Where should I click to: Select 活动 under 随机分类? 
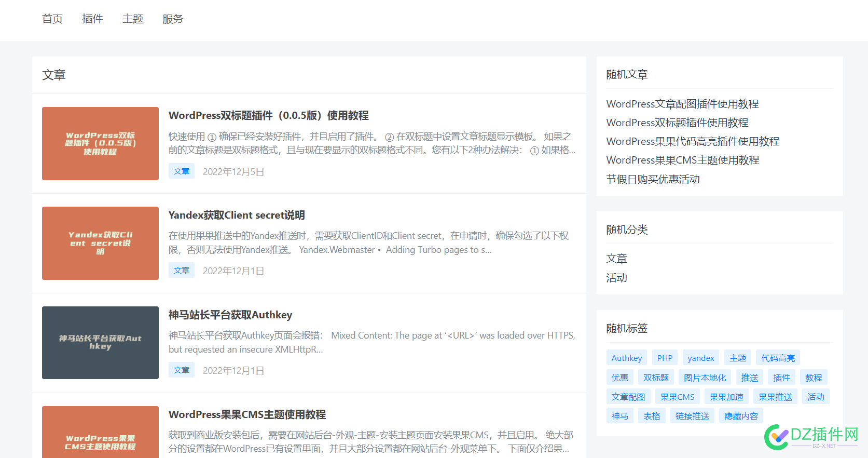tap(617, 278)
